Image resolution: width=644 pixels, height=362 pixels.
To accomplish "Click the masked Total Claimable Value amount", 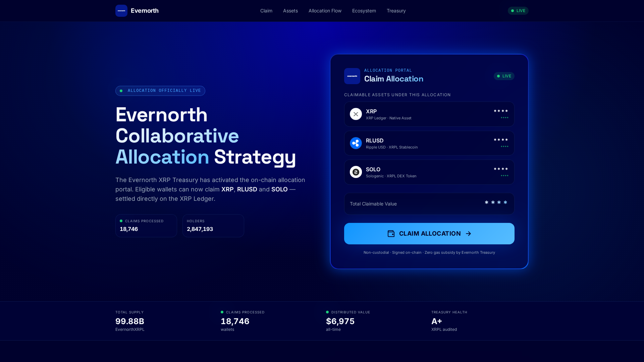I will click(496, 203).
